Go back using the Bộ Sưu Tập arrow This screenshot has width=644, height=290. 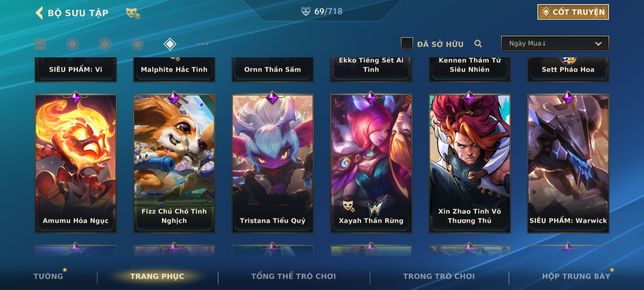[39, 13]
